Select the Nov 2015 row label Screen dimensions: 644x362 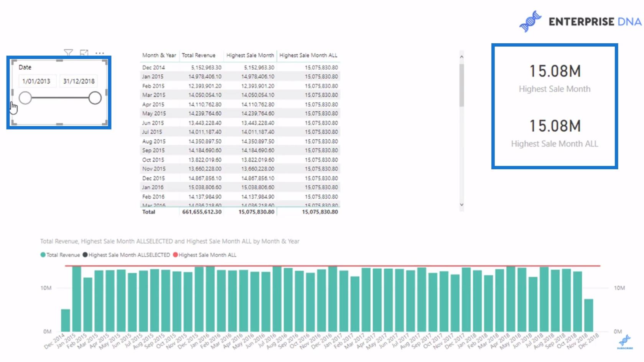tap(154, 169)
